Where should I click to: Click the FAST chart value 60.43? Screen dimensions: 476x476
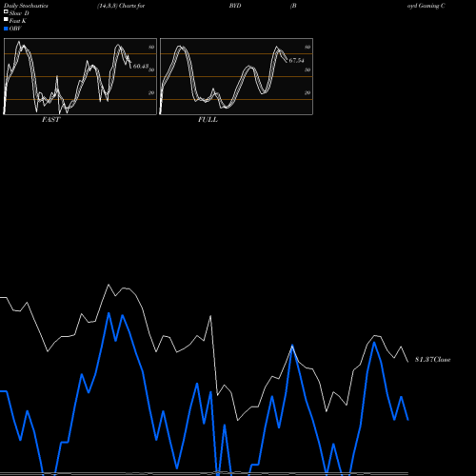click(141, 67)
